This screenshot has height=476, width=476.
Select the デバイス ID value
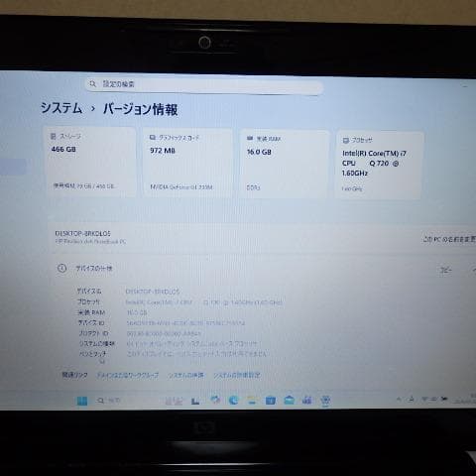click(185, 322)
